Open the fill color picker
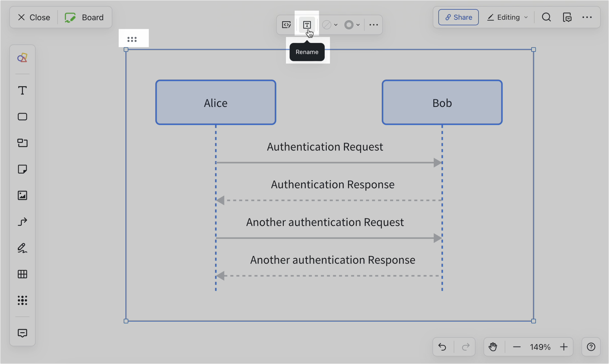The width and height of the screenshot is (609, 364). tap(327, 25)
